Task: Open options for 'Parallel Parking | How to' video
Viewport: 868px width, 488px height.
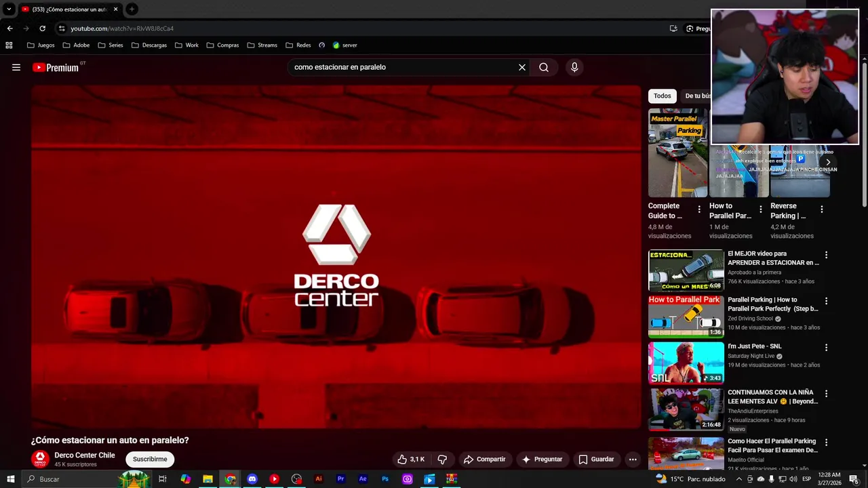Action: [826, 301]
